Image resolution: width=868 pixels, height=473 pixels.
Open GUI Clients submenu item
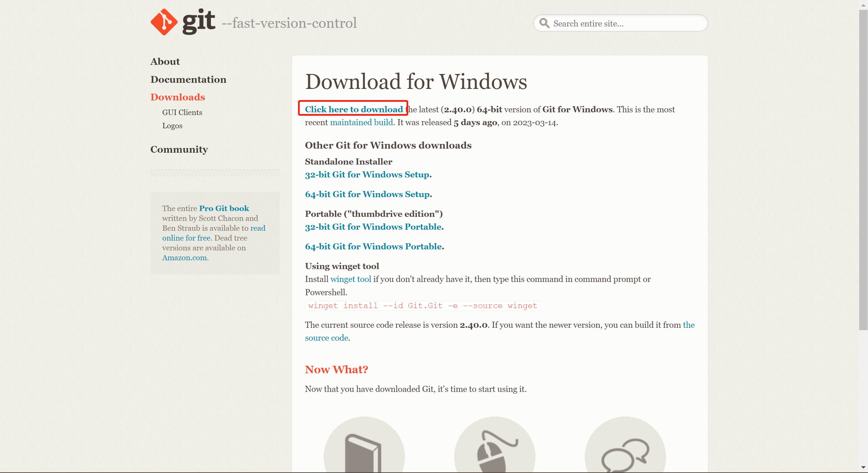[x=182, y=112]
